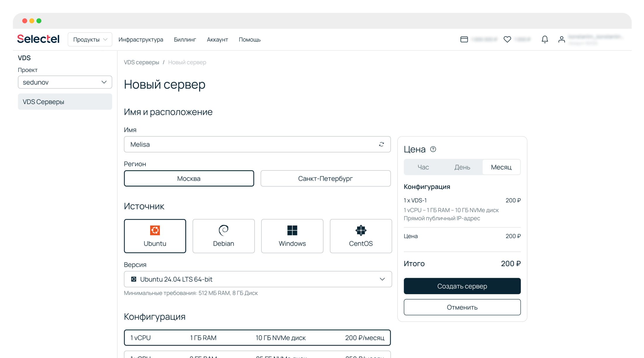Viewport: 644px width, 358px height.
Task: Open the Продукты dropdown
Action: pos(90,39)
